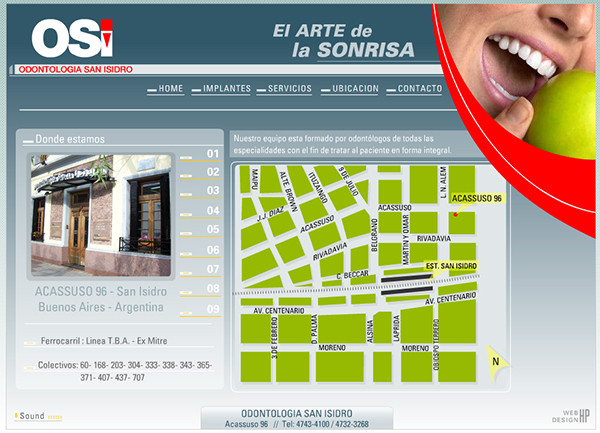Screen dimensions: 600x433
Task: Select UBICACION in the navigation bar
Action: pyautogui.click(x=355, y=89)
